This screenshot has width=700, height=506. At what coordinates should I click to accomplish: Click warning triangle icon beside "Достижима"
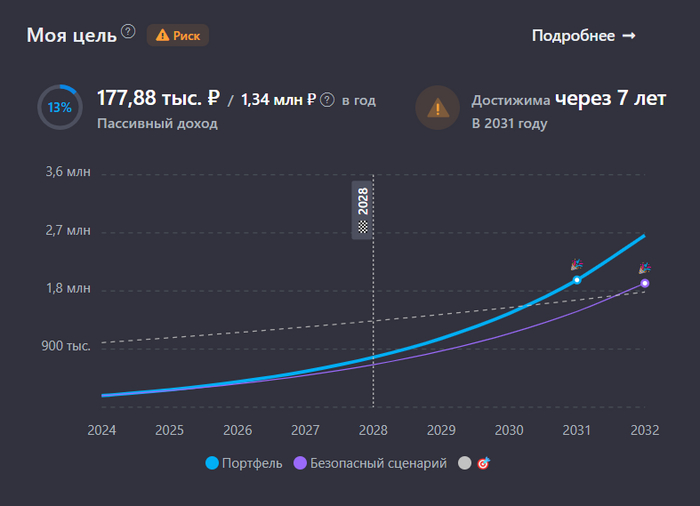pos(437,107)
